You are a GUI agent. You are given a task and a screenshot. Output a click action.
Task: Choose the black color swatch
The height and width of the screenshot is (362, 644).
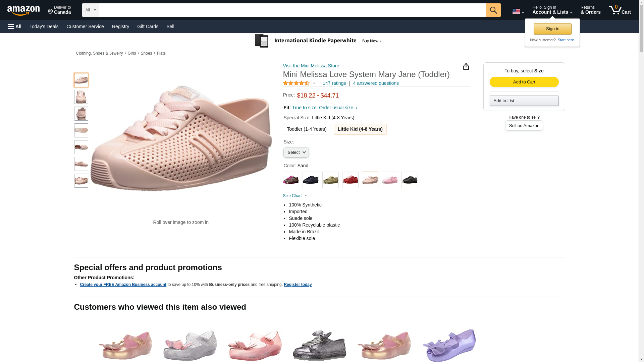[x=410, y=180]
